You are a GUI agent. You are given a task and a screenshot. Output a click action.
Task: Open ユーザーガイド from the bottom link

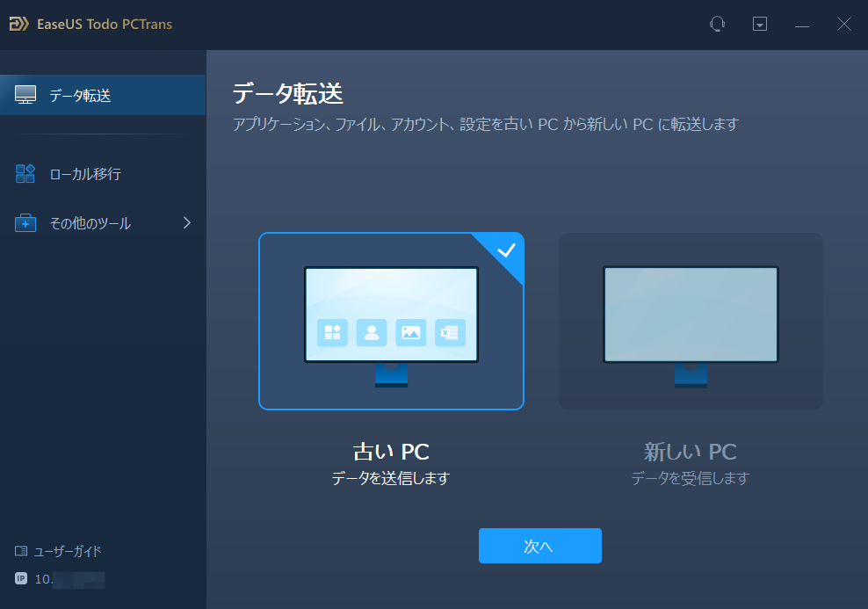click(x=69, y=551)
